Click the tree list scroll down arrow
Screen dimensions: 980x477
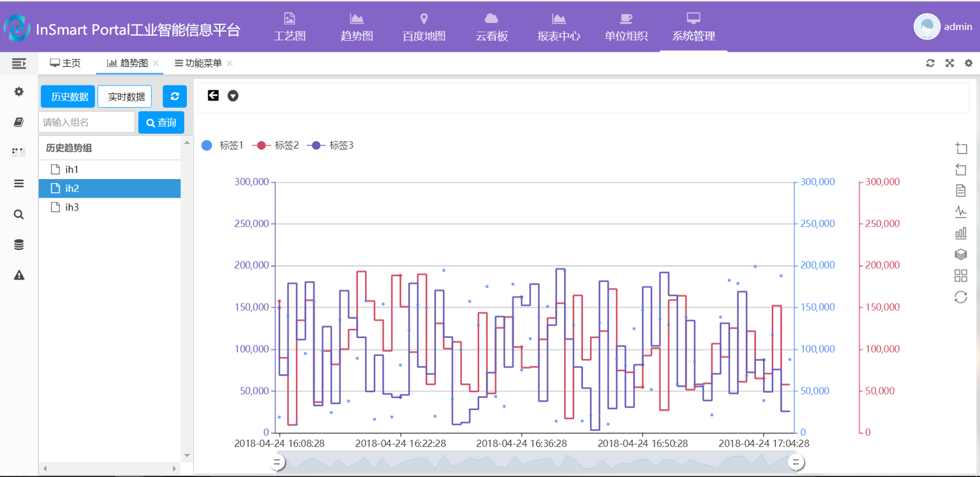click(x=187, y=455)
